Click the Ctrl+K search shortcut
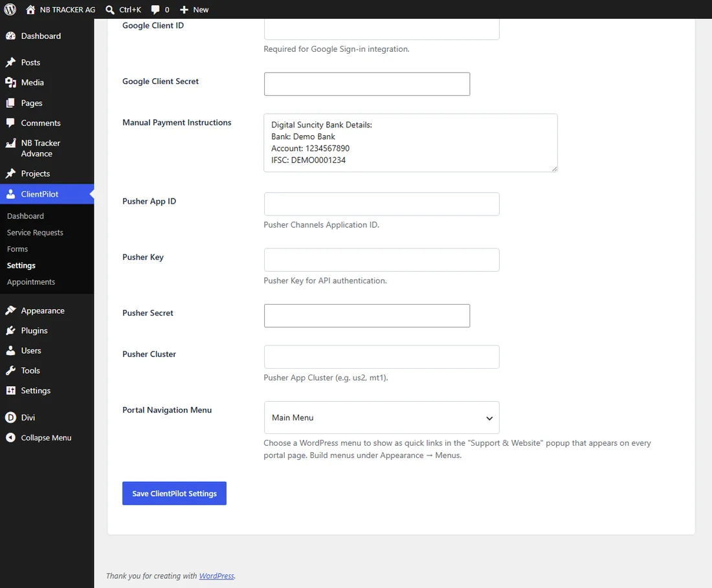 tap(130, 10)
